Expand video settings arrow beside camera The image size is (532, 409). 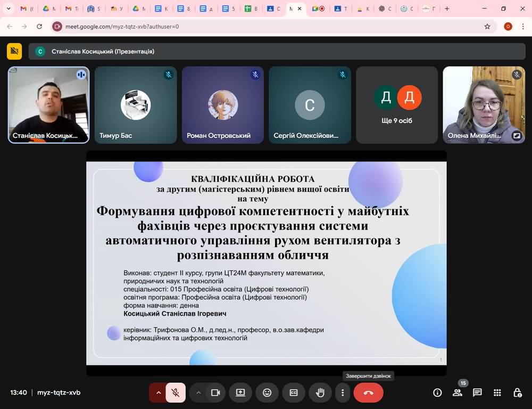coord(198,392)
